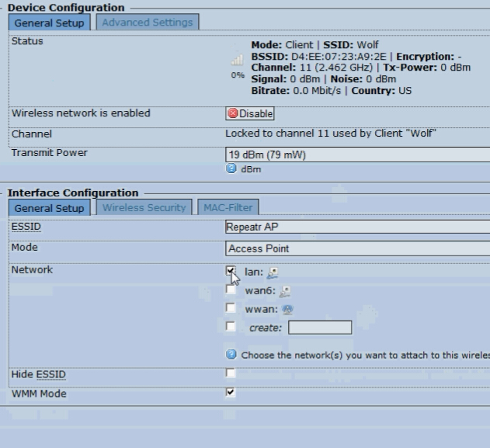490x448 pixels.
Task: Switch to the Advanced Settings tab
Action: pyautogui.click(x=148, y=23)
